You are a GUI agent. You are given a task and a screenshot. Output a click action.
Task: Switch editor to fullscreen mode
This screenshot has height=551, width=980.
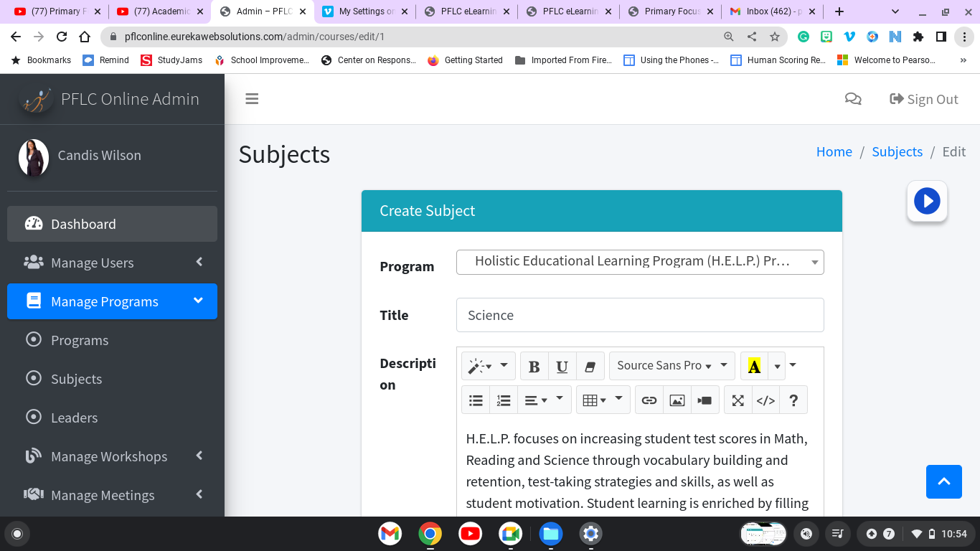[738, 400]
